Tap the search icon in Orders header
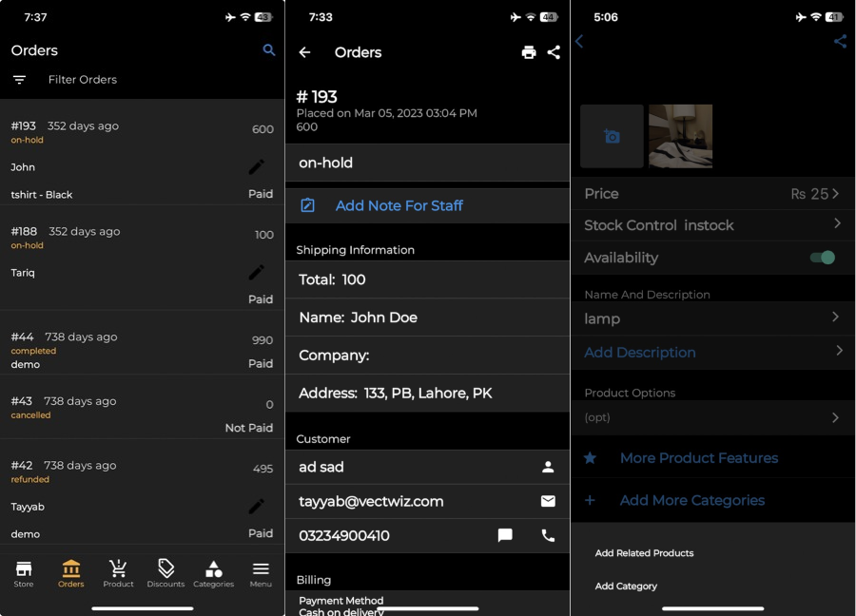The image size is (856, 616). (x=269, y=50)
